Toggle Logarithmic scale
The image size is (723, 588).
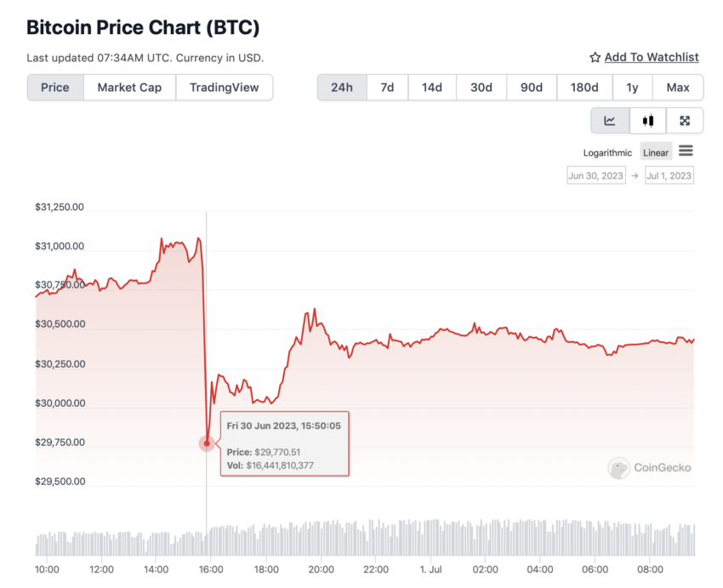tap(607, 152)
